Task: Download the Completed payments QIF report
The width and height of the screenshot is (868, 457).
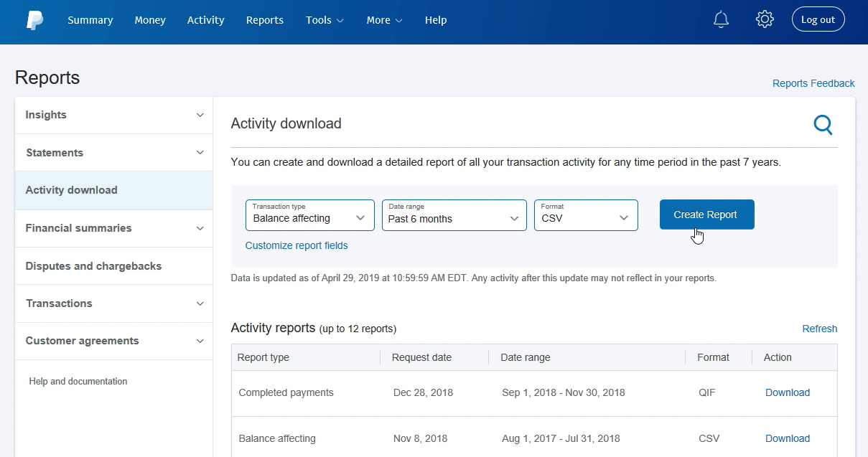Action: coord(788,392)
